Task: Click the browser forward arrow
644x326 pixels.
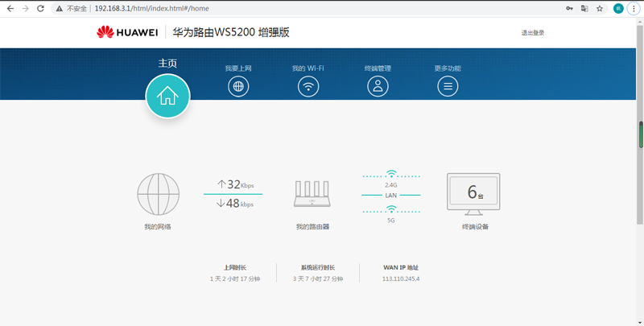Action: point(26,8)
